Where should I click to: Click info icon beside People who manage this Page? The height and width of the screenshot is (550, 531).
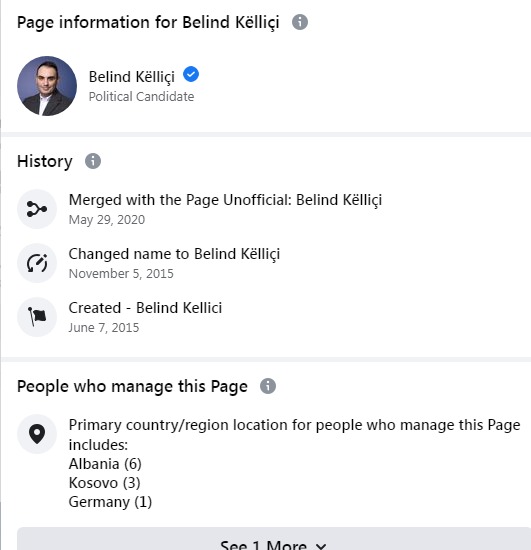click(268, 386)
